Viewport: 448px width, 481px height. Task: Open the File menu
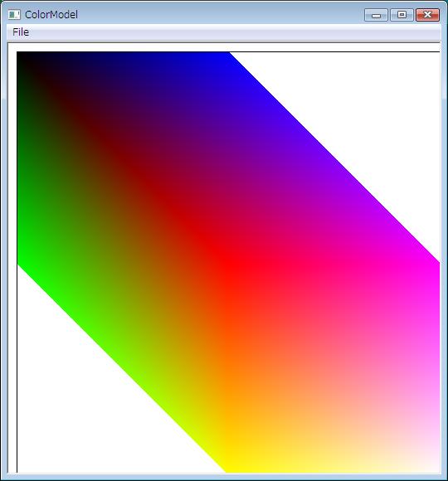coord(21,32)
